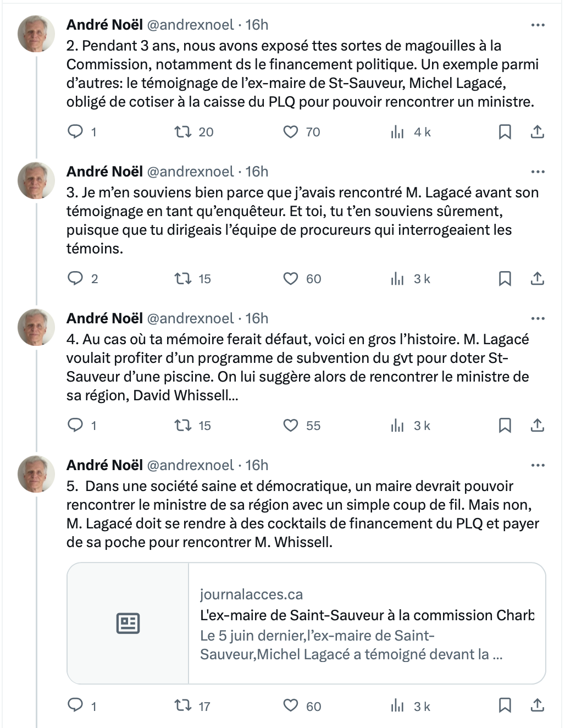Bookmark tweet 2 about Michel Lagacé

(x=505, y=132)
